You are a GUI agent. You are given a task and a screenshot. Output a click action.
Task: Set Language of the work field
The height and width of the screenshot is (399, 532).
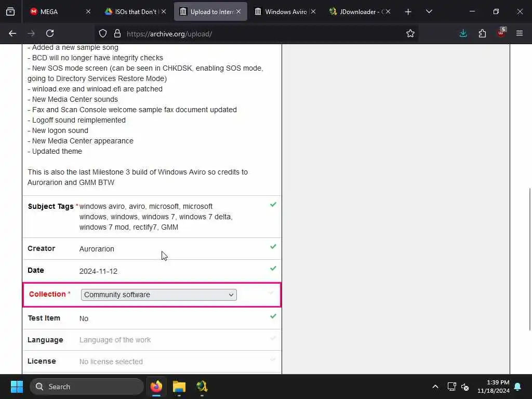(115, 340)
